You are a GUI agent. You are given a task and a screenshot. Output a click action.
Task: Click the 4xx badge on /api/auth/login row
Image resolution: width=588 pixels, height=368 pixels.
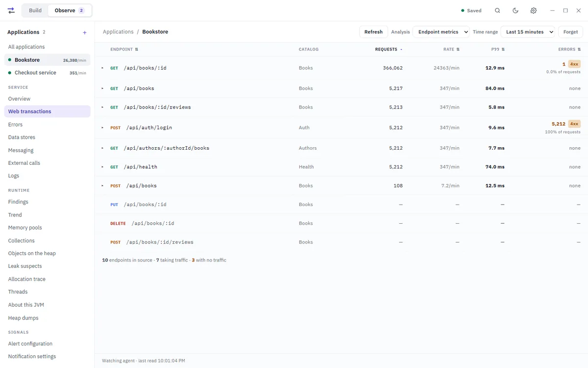(574, 124)
